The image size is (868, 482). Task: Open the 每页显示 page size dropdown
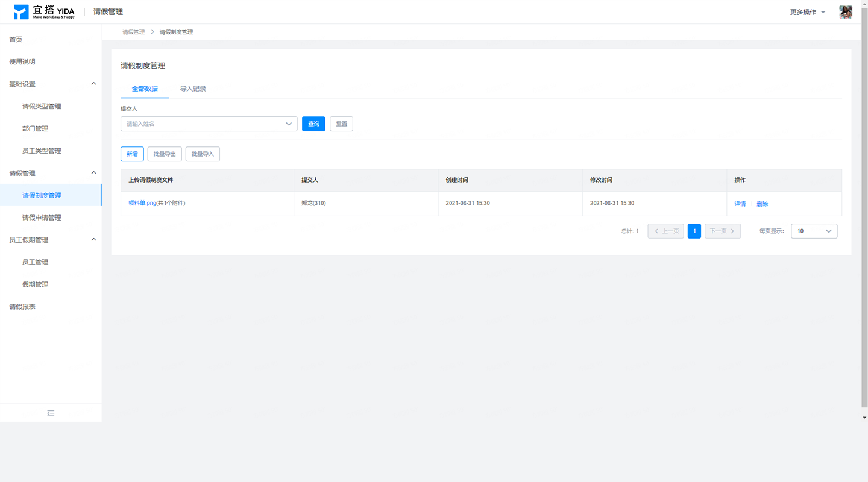[x=814, y=231]
